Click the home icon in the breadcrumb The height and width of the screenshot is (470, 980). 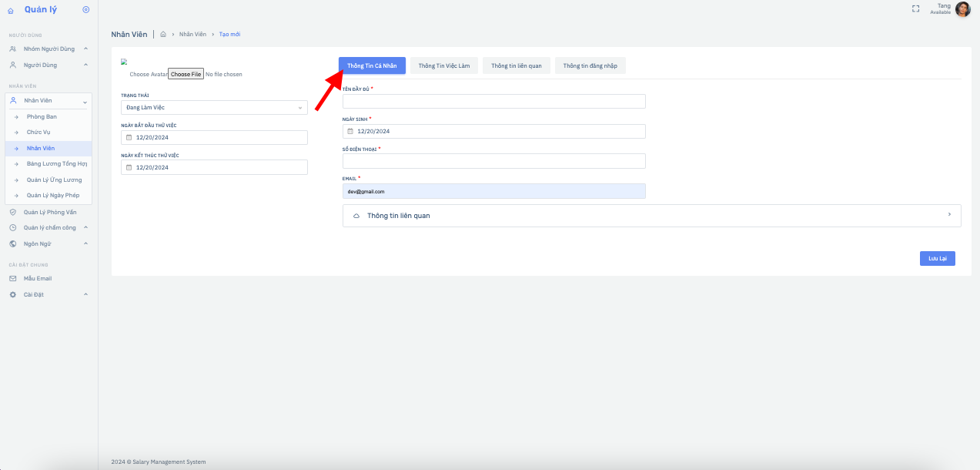click(163, 35)
